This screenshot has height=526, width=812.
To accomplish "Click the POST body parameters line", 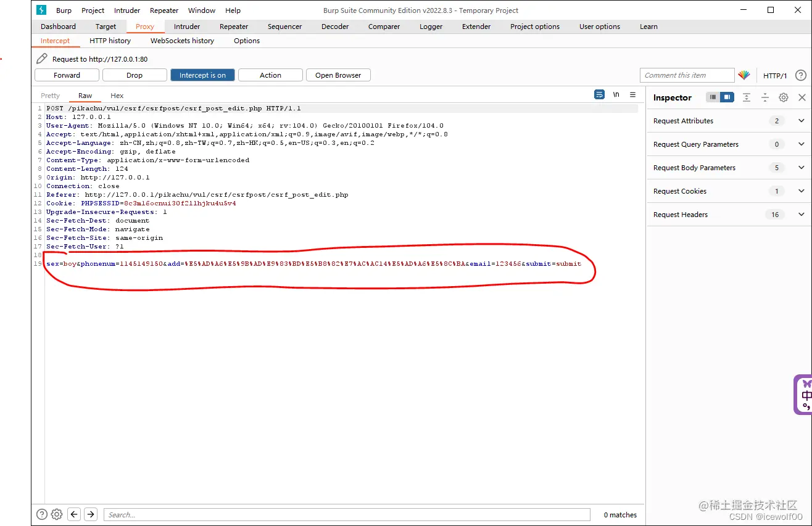I will 313,263.
